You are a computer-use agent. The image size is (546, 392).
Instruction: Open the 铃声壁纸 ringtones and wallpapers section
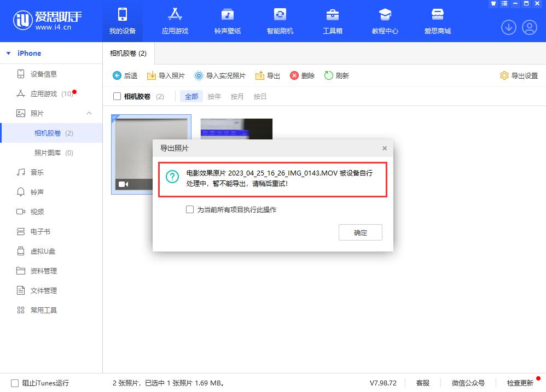[x=227, y=21]
